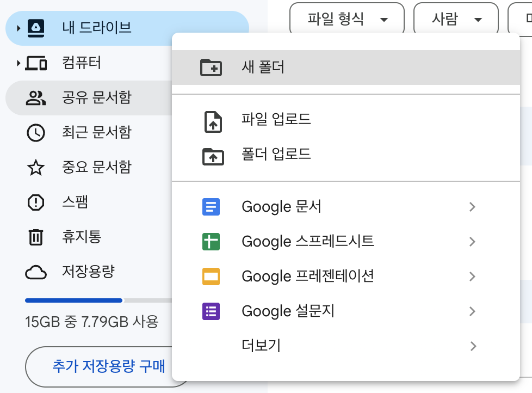Open Google 스프레드시트 submenu arrow
This screenshot has width=532, height=393.
(x=472, y=242)
